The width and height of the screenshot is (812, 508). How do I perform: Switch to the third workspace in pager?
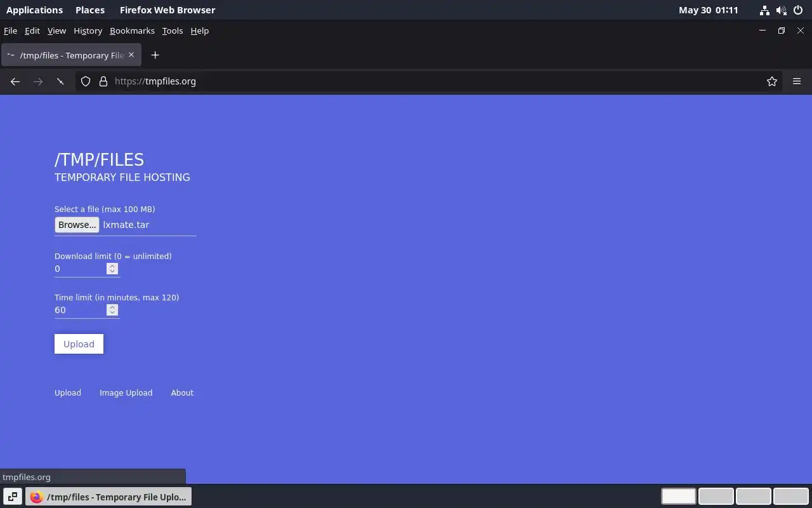pyautogui.click(x=753, y=496)
